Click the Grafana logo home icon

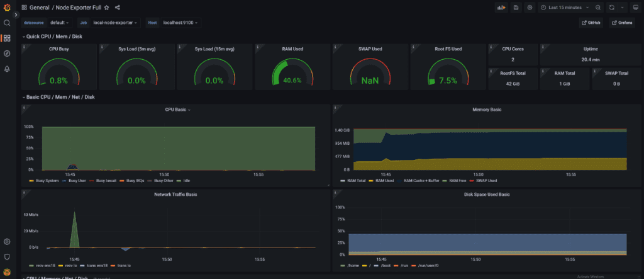point(7,7)
